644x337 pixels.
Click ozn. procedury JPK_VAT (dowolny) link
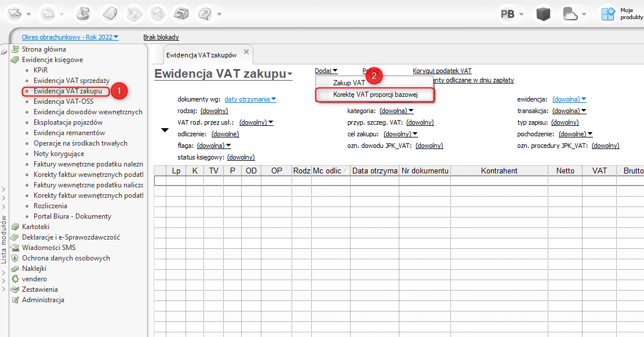click(x=605, y=146)
